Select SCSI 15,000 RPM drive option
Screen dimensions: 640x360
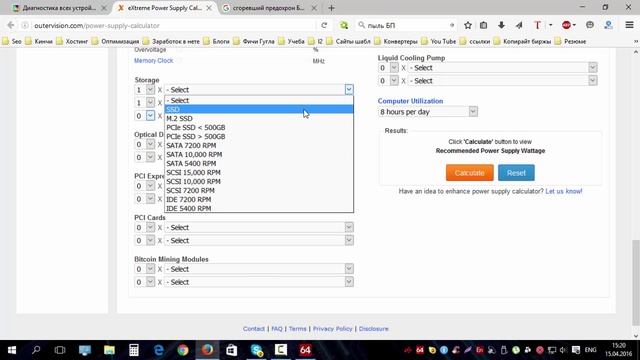coord(259,172)
